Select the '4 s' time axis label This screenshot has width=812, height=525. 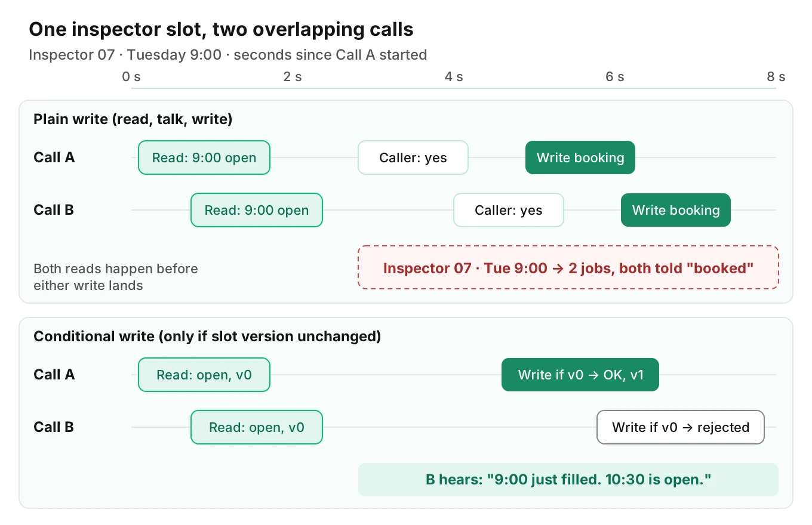(454, 76)
